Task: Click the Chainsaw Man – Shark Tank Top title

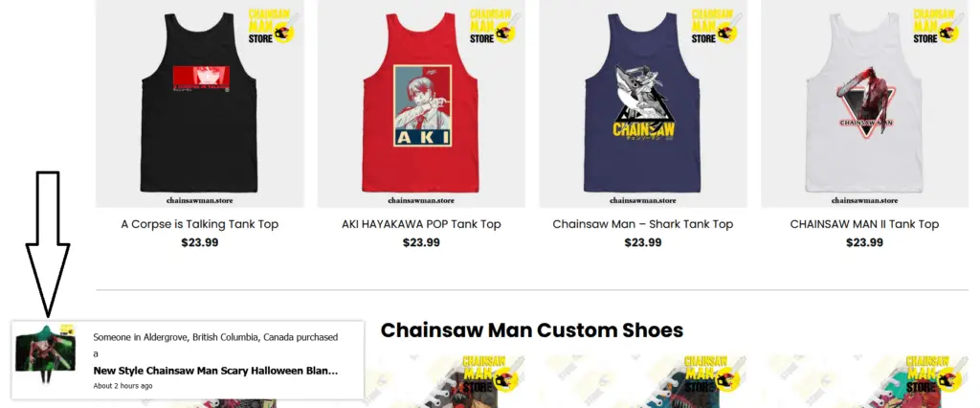Action: click(642, 224)
